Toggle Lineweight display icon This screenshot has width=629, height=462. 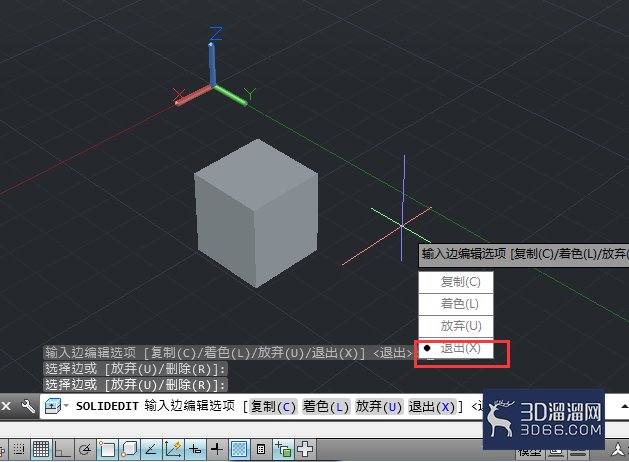[x=217, y=449]
